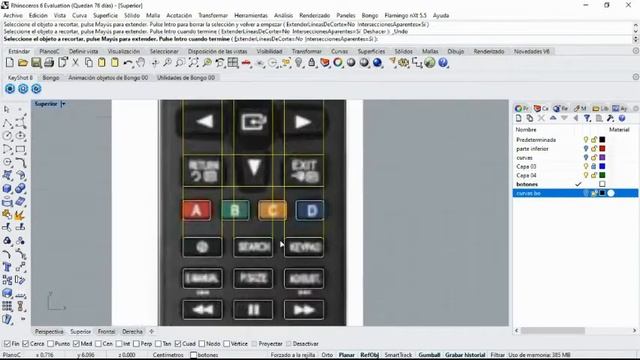Click the first blue KeyShot toolbar icon

tap(10, 89)
